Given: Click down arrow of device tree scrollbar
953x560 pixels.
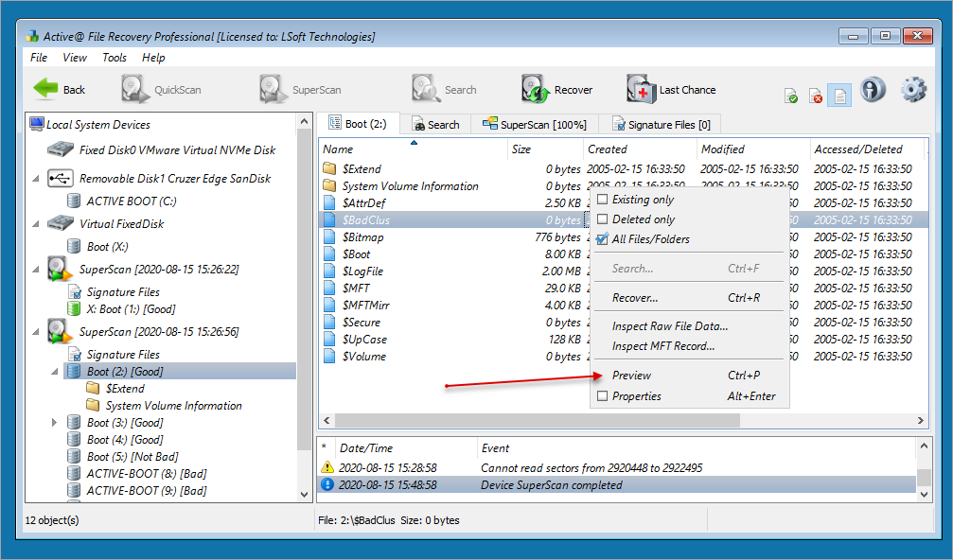Looking at the screenshot, I should coord(305,495).
